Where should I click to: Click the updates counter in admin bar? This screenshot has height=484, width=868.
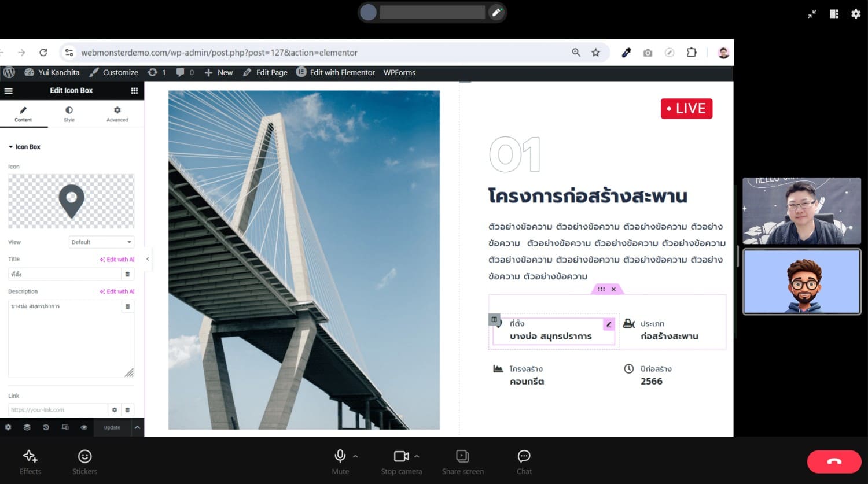pyautogui.click(x=157, y=72)
